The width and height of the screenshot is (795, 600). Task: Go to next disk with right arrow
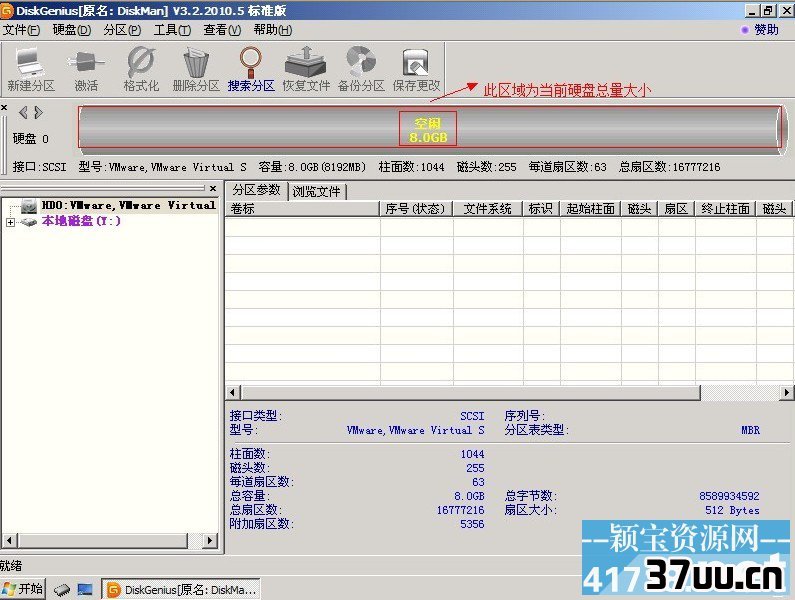tap(39, 112)
